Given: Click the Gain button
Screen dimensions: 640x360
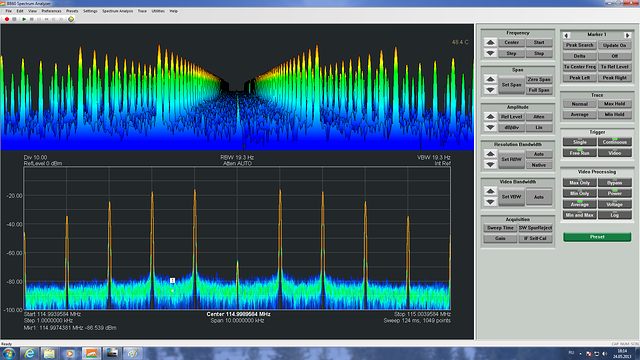Looking at the screenshot, I should (x=500, y=238).
